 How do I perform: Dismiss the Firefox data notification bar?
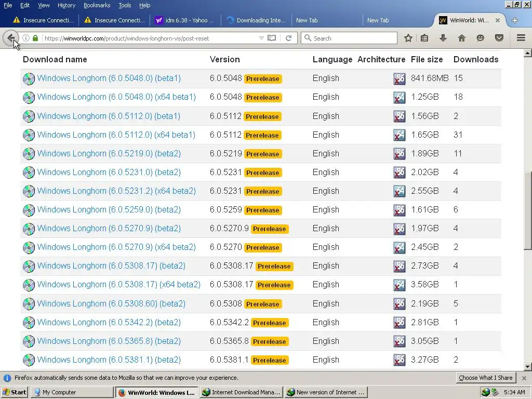pos(524,378)
